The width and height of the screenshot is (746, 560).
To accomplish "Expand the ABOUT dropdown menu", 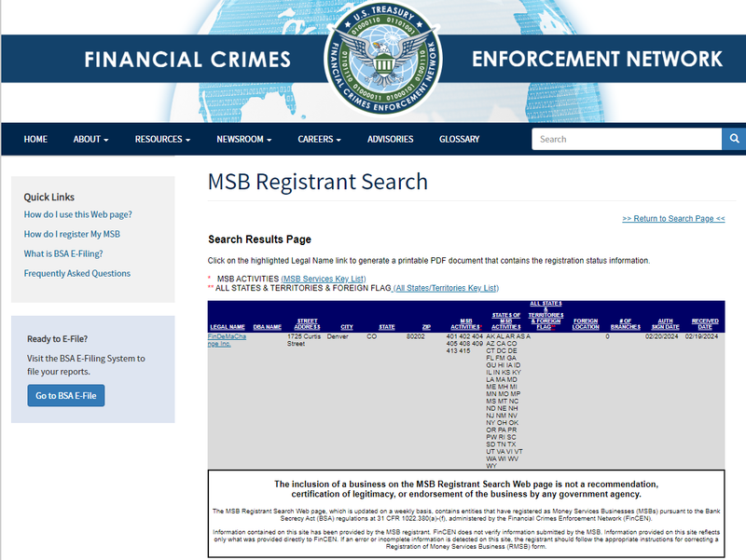I will [x=90, y=139].
